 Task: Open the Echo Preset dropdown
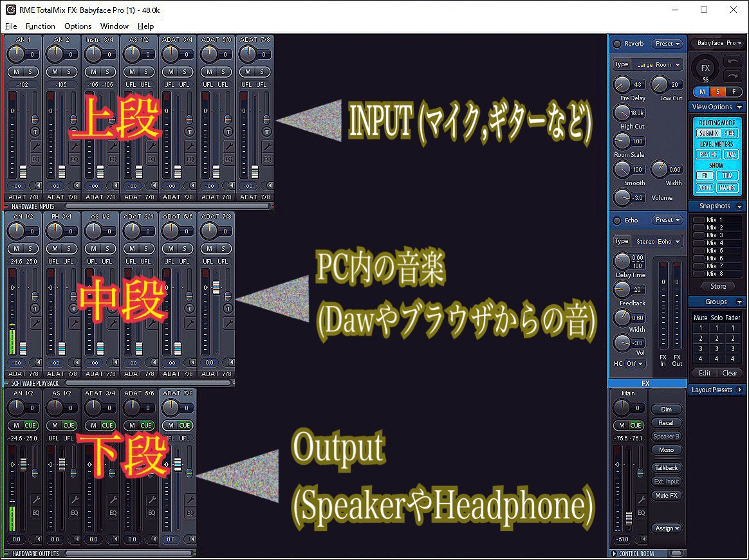point(667,220)
